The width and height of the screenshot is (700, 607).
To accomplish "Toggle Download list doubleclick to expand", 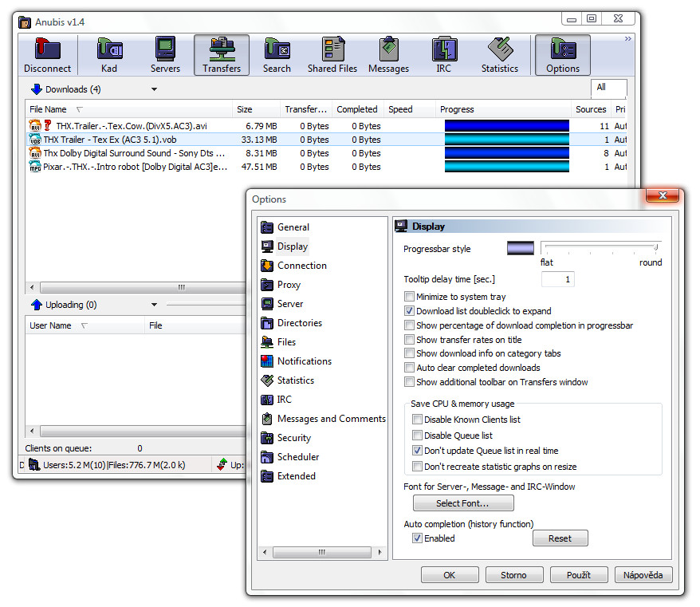I will [409, 311].
